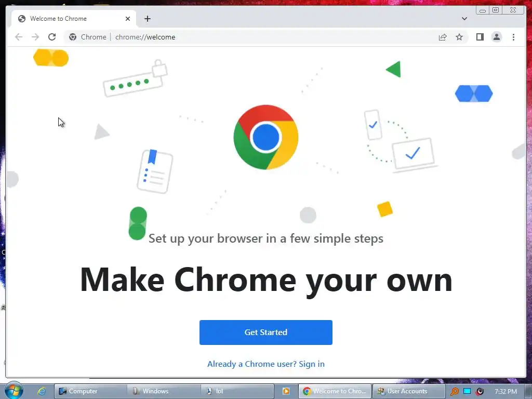Image resolution: width=532 pixels, height=399 pixels.
Task: Close the Chrome window
Action: coord(513,10)
